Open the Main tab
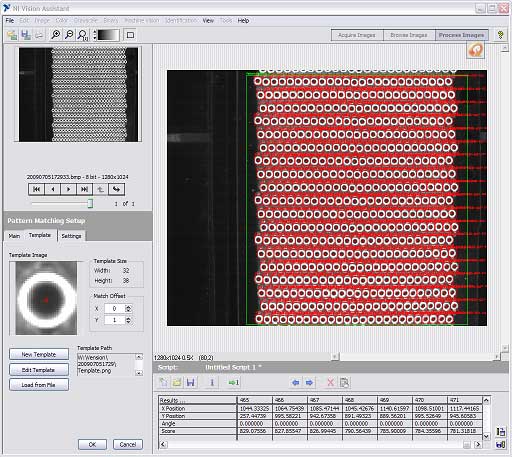512x457 pixels. pyautogui.click(x=14, y=236)
